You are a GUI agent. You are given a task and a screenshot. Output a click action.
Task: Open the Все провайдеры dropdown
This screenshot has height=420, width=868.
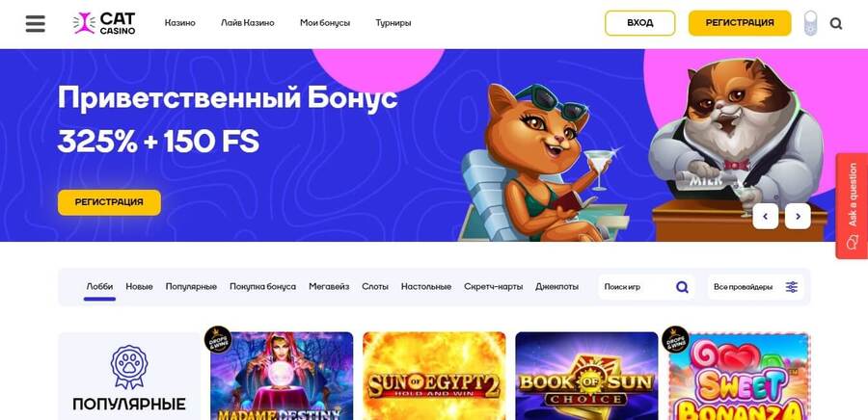pos(755,287)
